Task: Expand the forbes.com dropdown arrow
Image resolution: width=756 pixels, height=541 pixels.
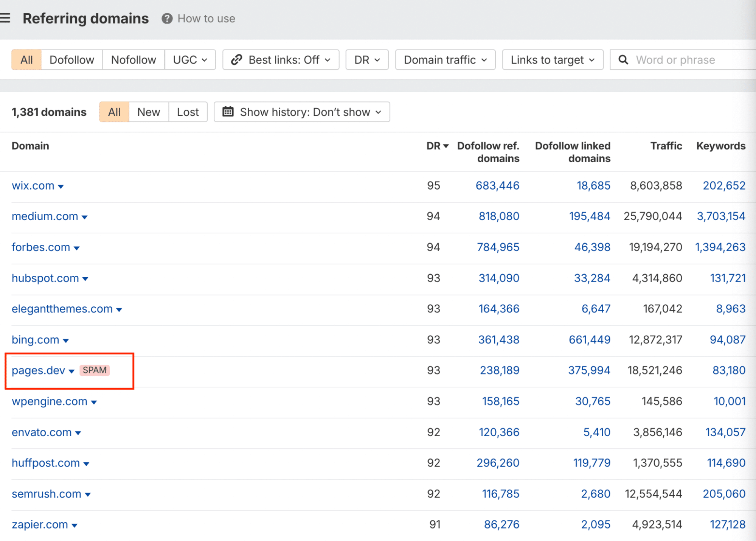Action: tap(77, 248)
